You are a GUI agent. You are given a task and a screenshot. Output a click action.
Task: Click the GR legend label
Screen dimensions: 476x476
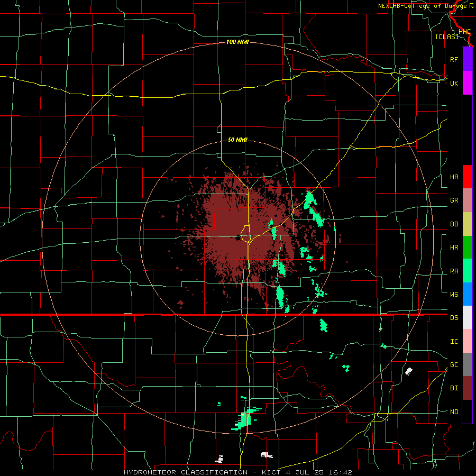[454, 200]
